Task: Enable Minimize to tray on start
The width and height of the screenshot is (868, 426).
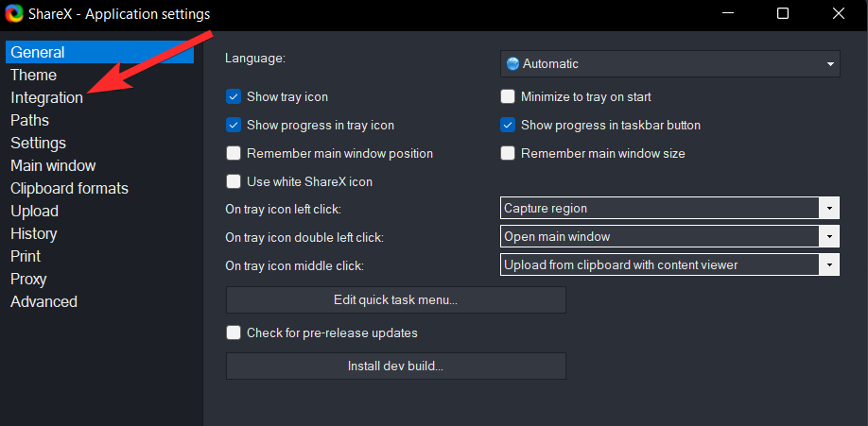Action: pos(508,96)
